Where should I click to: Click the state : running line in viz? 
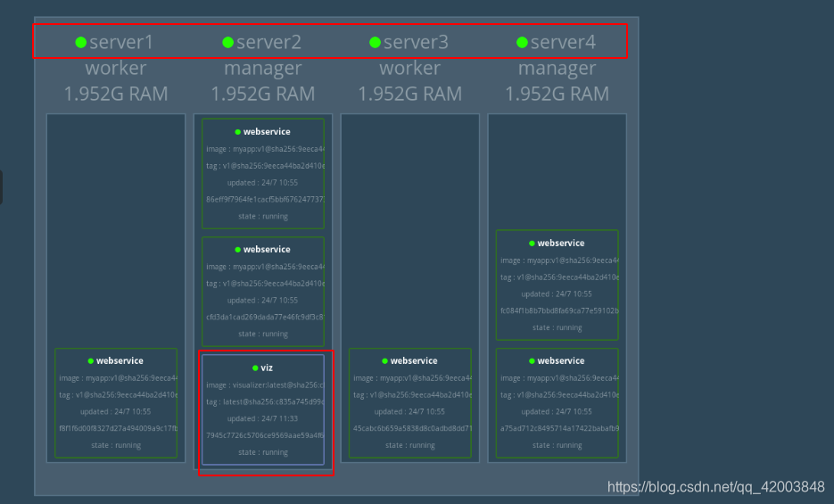coord(263,452)
